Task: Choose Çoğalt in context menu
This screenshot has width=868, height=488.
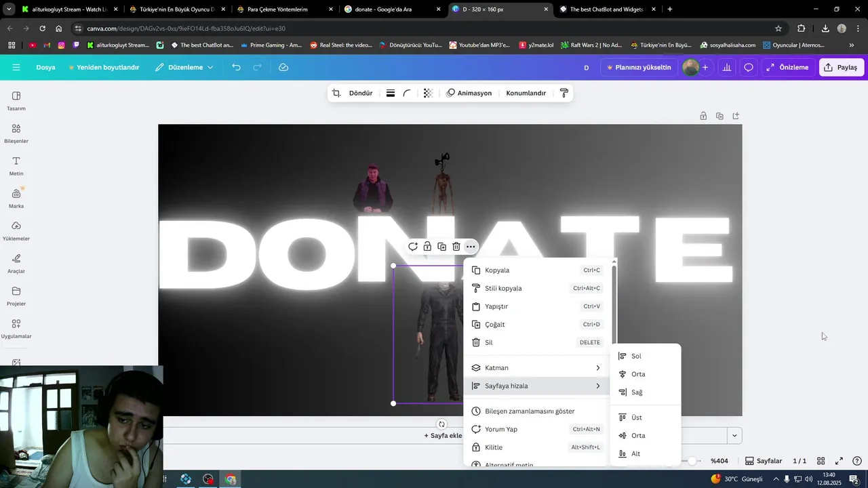Action: 536,324
